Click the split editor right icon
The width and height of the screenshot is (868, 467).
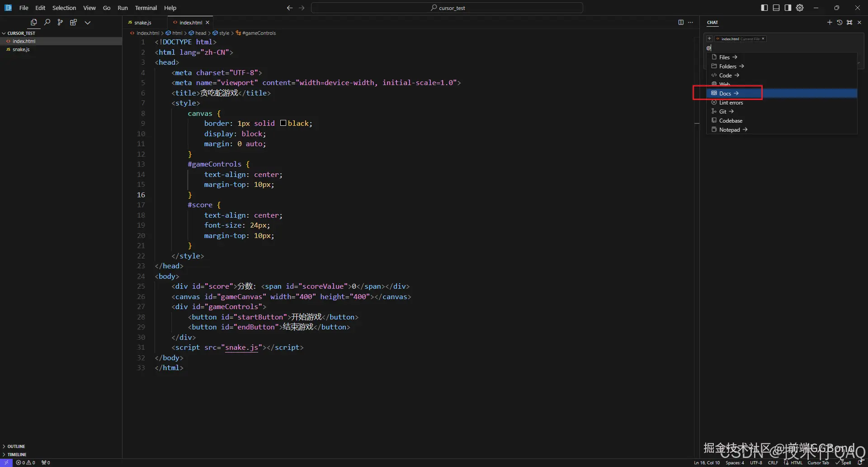click(681, 22)
